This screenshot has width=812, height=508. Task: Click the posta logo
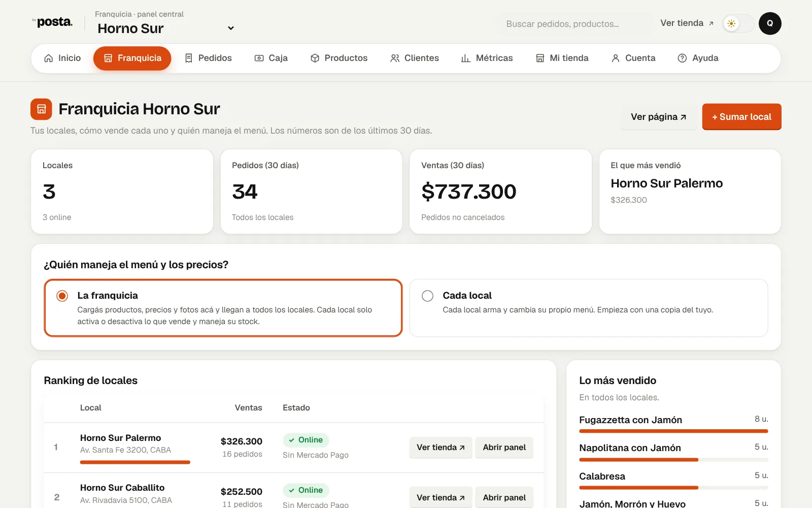53,22
